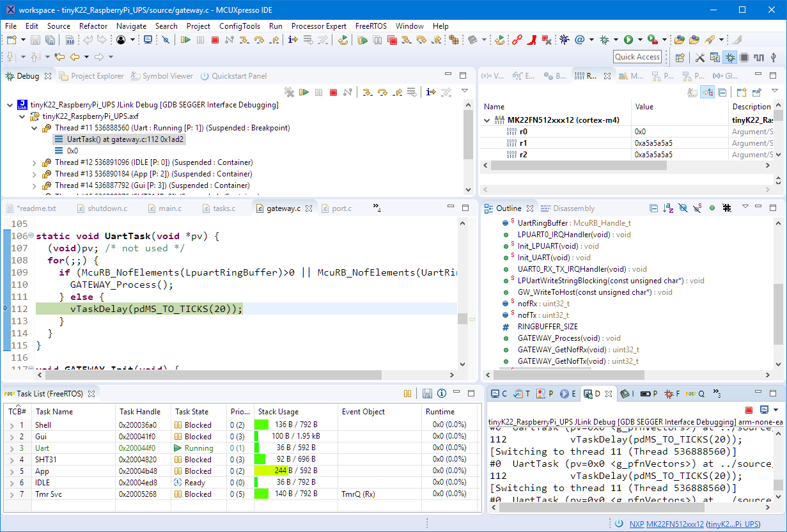The height and width of the screenshot is (532, 787).
Task: Click Skip All Breakpoints in main toolbar
Action: 166,40
